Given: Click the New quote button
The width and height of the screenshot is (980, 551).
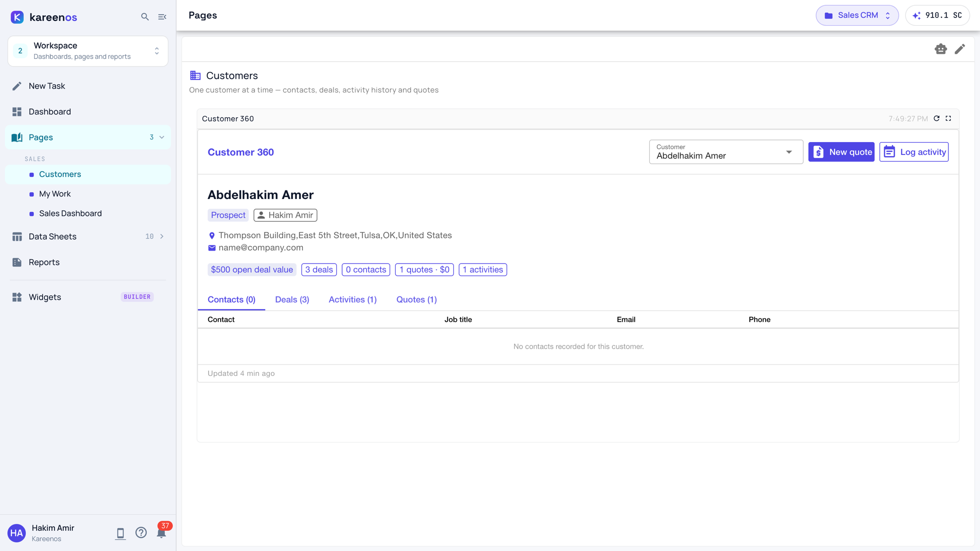Looking at the screenshot, I should click(841, 152).
